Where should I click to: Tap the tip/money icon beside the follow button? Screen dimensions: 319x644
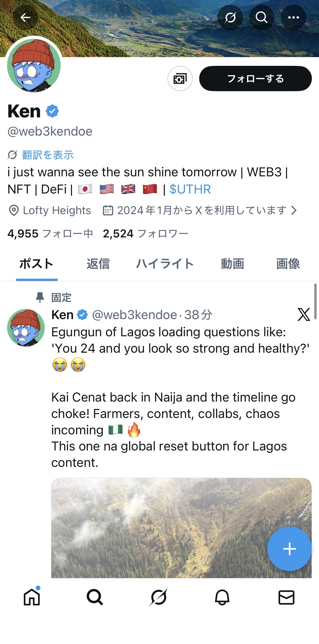(180, 79)
